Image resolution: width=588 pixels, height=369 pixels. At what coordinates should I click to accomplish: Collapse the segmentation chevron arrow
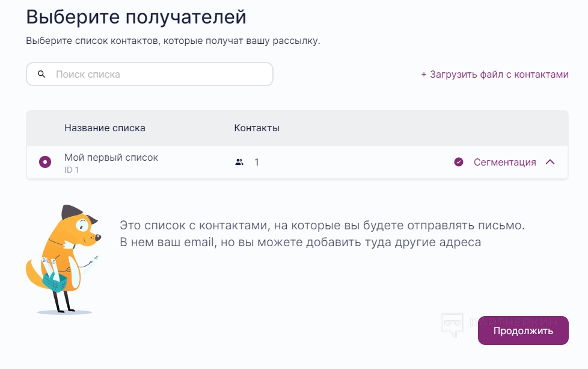coord(550,162)
